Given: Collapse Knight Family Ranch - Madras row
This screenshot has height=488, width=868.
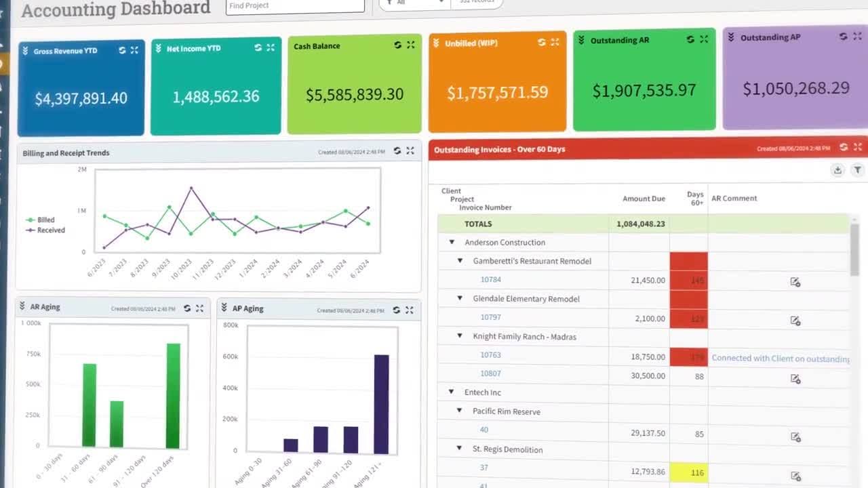Looking at the screenshot, I should point(460,335).
